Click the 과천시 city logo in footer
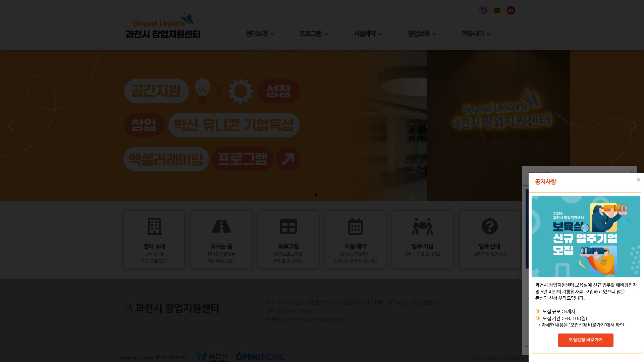Viewport: 644px width, 362px height. (212, 357)
